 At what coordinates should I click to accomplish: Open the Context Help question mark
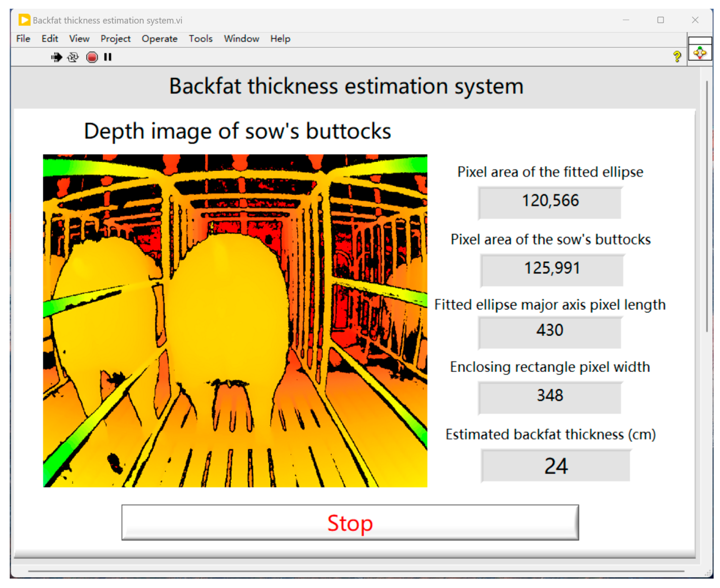tap(677, 56)
